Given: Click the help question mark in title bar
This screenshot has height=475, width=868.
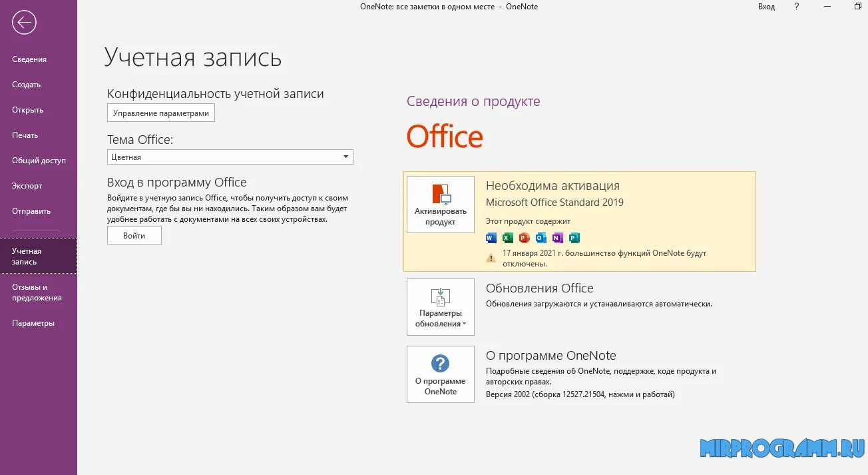Looking at the screenshot, I should click(x=797, y=7).
